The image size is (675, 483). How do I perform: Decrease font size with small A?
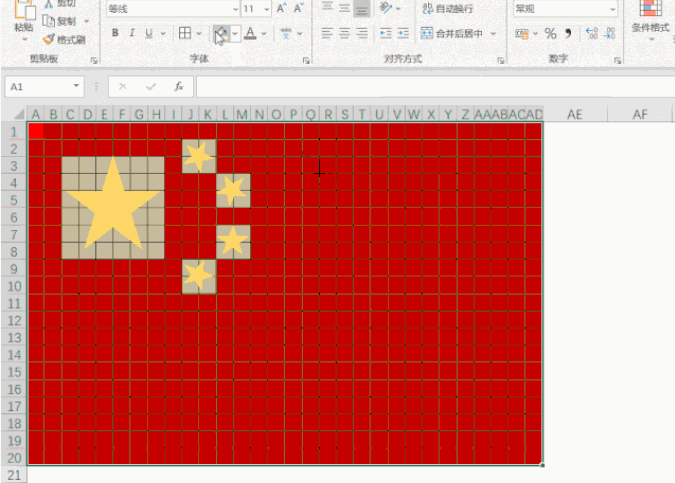click(298, 8)
